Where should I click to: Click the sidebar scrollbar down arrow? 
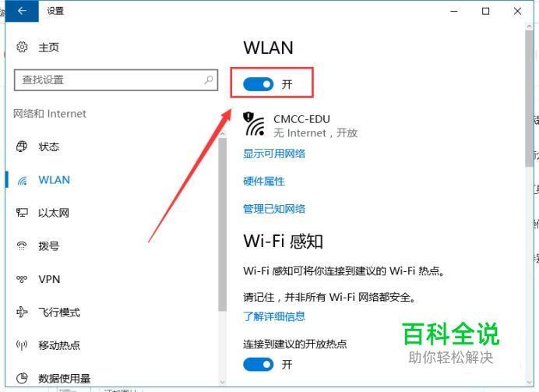(223, 382)
